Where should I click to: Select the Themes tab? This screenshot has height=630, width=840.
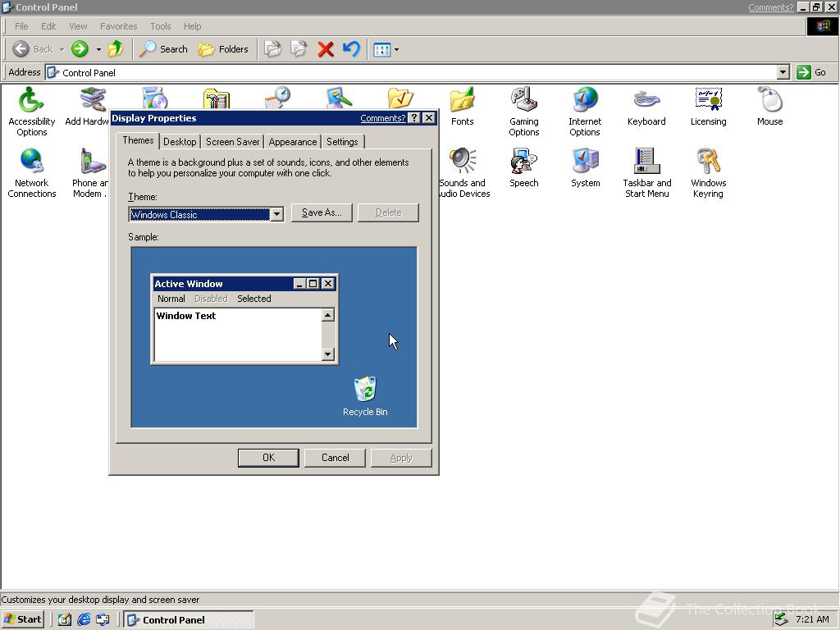138,140
